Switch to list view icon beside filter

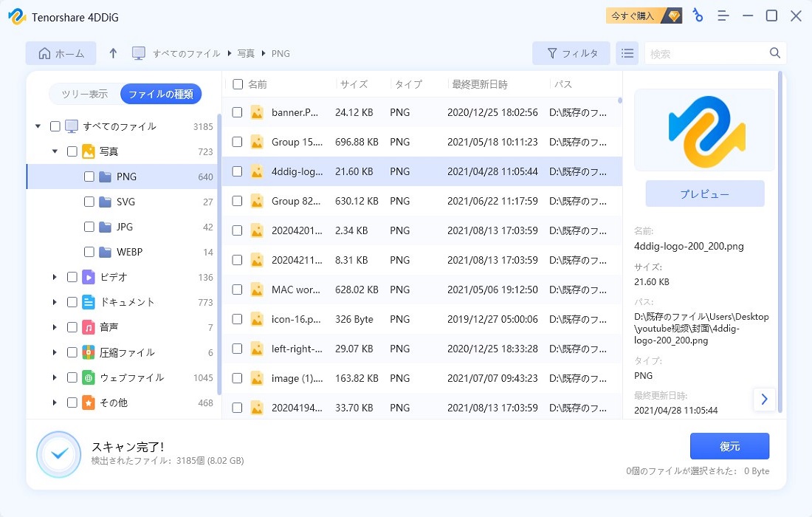coord(627,53)
